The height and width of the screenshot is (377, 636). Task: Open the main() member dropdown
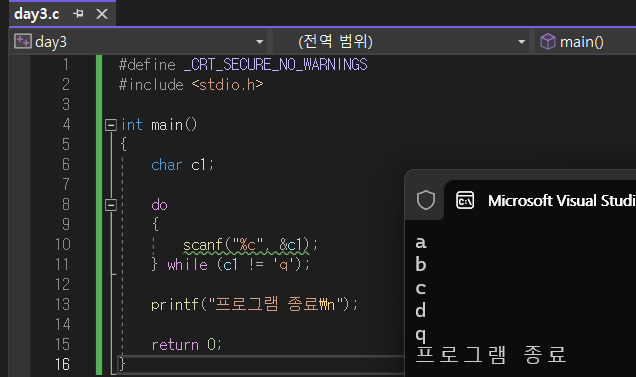click(x=585, y=41)
